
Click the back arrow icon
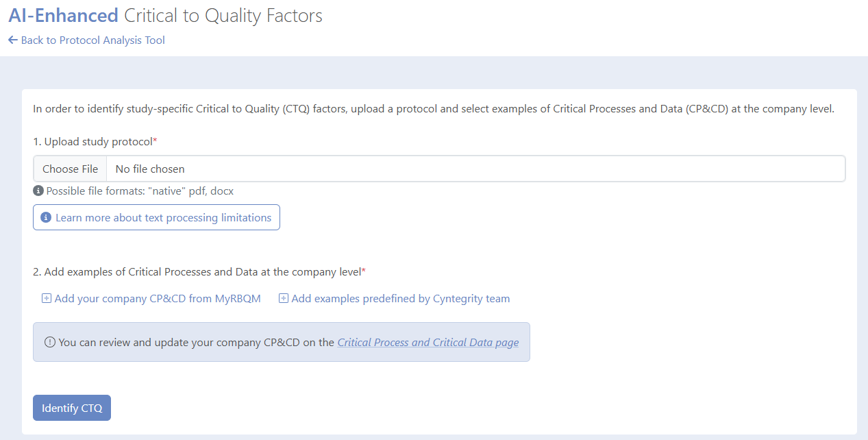pos(12,40)
